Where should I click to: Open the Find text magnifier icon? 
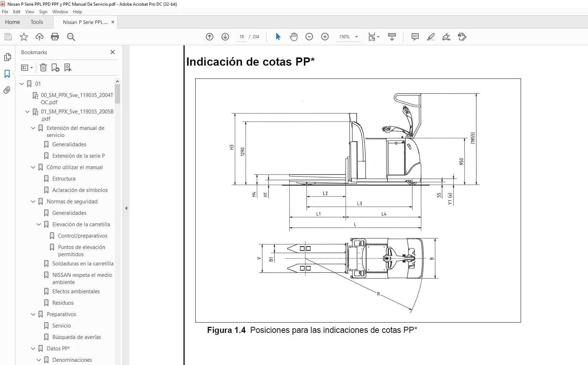[71, 37]
